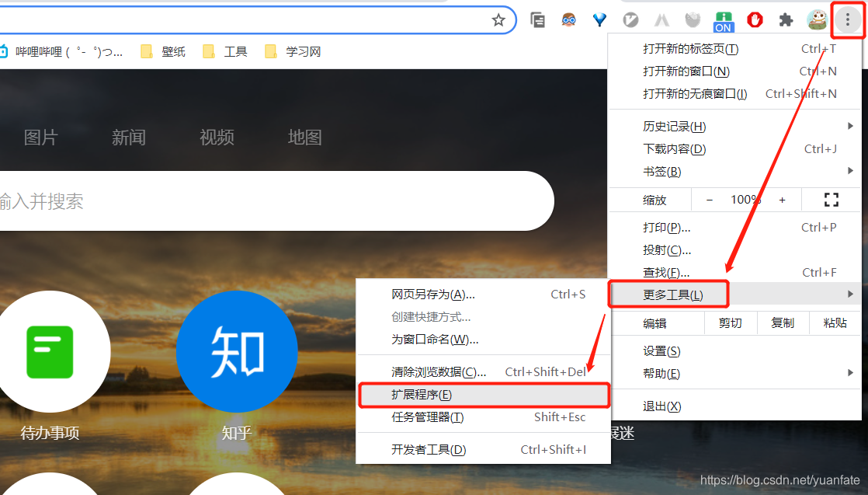Click the blue funnel extension icon

(x=599, y=20)
